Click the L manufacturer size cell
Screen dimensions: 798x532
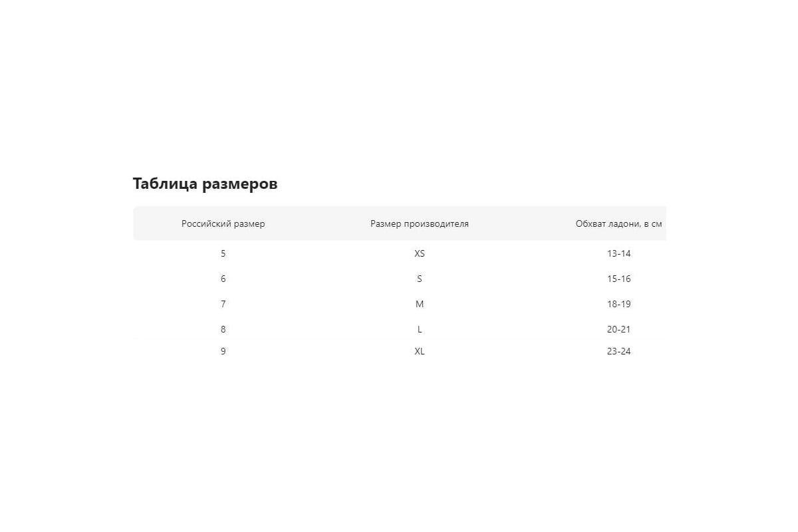(419, 329)
